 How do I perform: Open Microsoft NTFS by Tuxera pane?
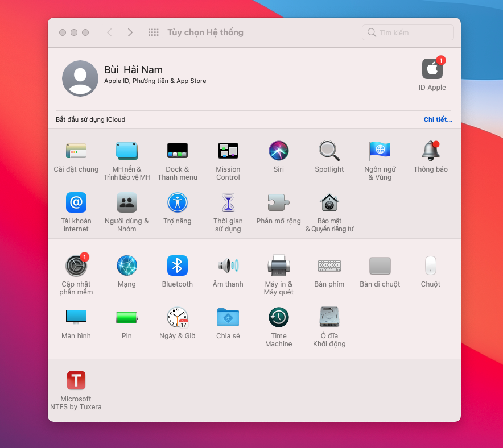pos(76,380)
